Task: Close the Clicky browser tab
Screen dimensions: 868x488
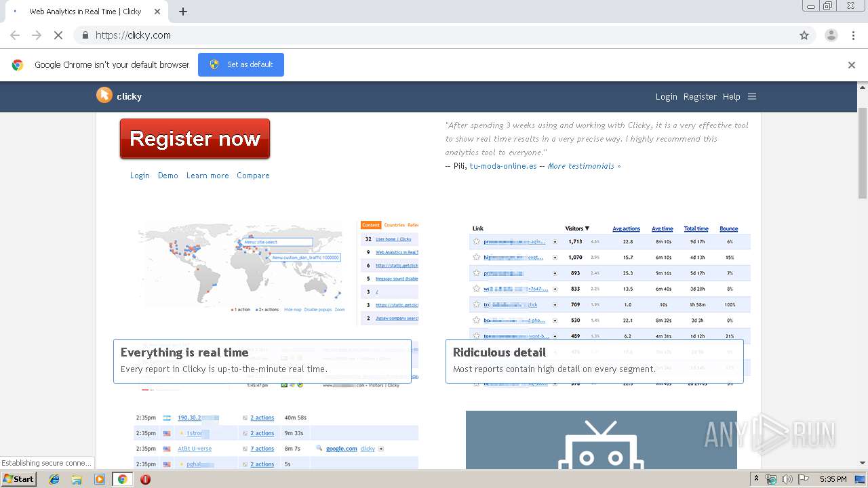Action: click(x=158, y=12)
